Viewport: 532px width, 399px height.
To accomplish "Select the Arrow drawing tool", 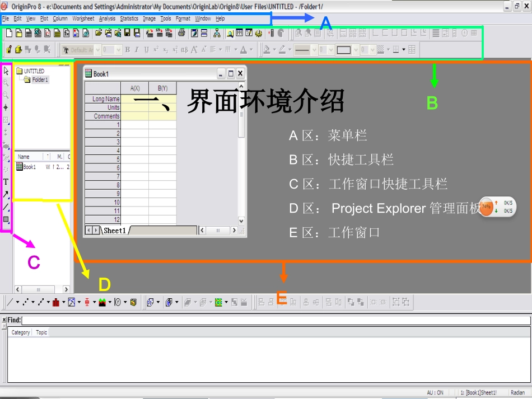I will coord(6,195).
